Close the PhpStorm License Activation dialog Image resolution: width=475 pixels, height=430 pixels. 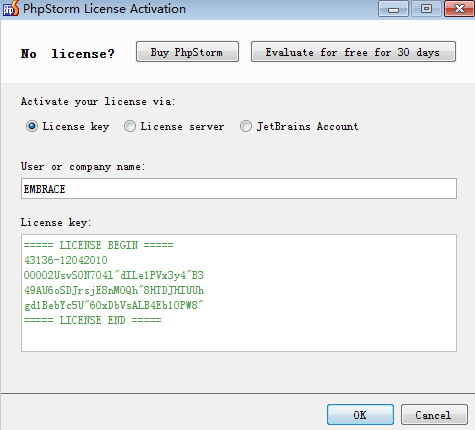click(x=459, y=9)
